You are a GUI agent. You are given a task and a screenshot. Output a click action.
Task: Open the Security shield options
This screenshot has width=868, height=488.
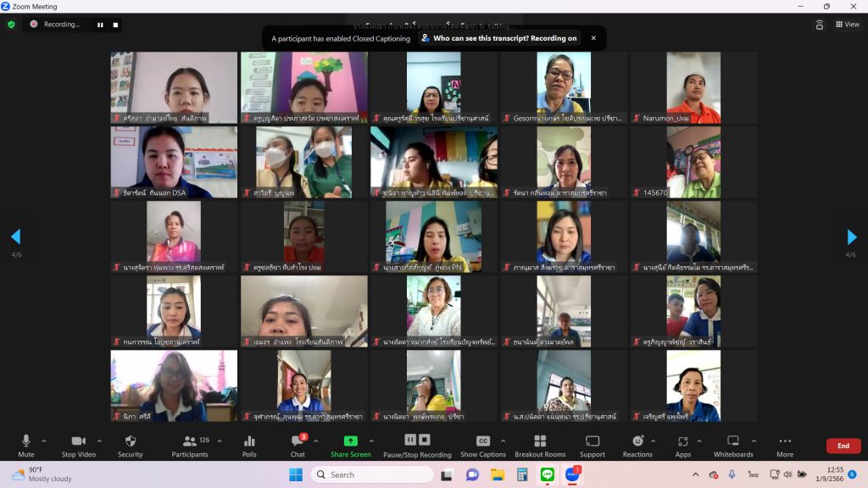[130, 445]
